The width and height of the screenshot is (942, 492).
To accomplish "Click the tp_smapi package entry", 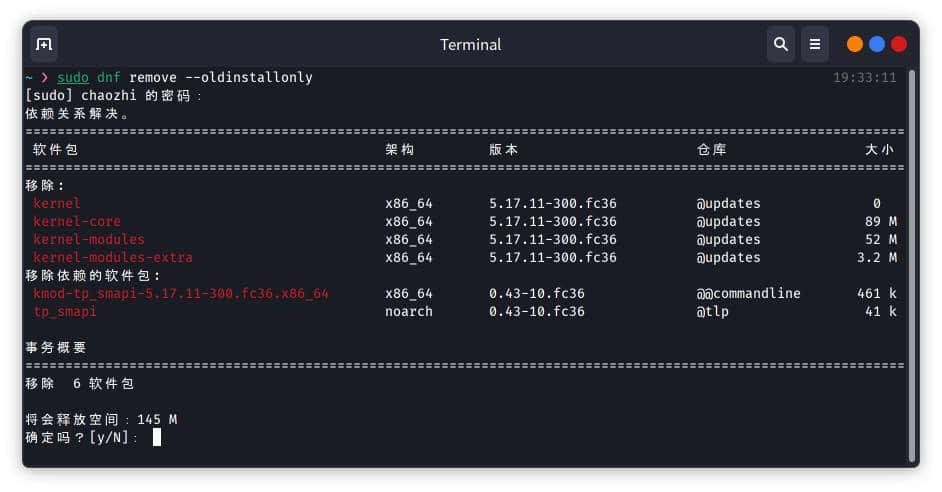I will pos(65,311).
